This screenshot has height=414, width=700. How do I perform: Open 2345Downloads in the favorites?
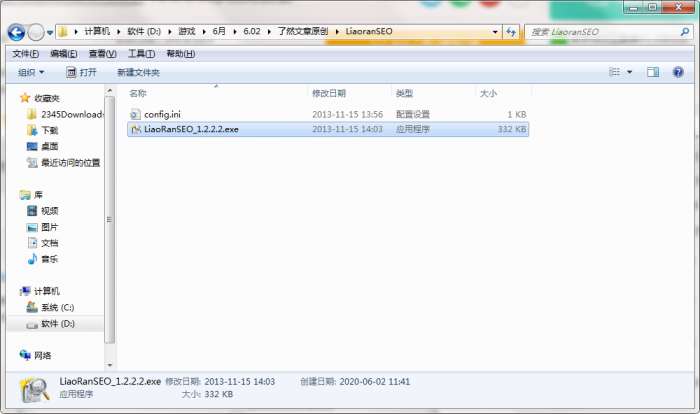point(72,114)
